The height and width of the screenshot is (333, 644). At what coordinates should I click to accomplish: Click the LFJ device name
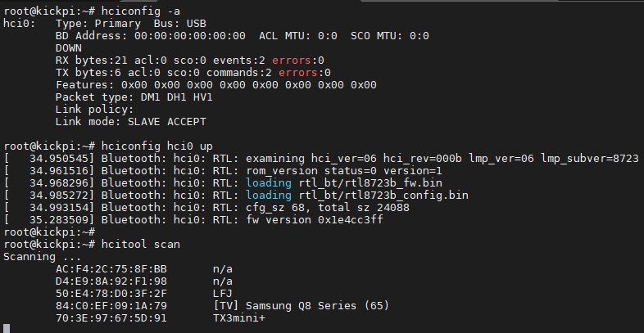coord(222,293)
